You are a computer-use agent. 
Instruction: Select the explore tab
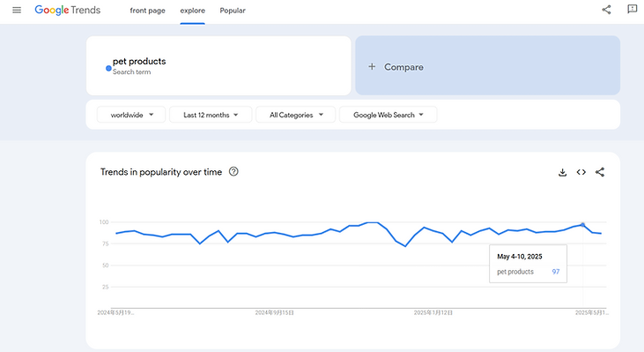pyautogui.click(x=193, y=11)
